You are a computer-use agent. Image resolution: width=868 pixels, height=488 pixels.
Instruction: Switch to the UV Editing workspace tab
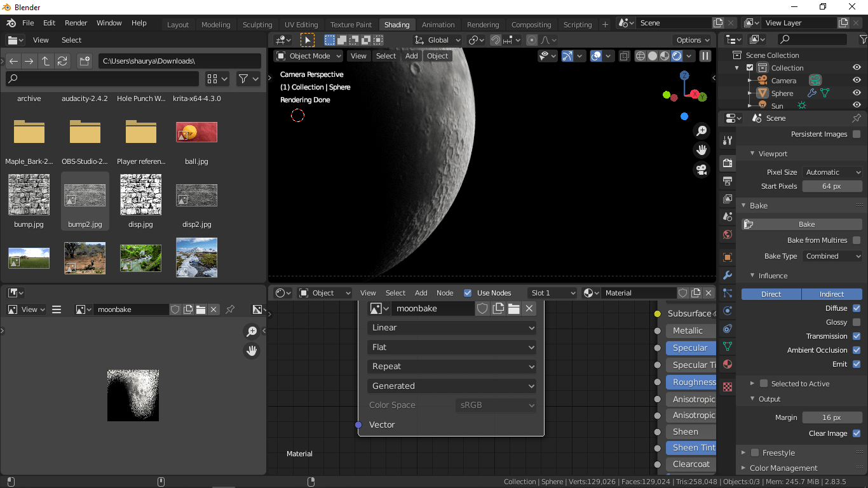tap(301, 25)
